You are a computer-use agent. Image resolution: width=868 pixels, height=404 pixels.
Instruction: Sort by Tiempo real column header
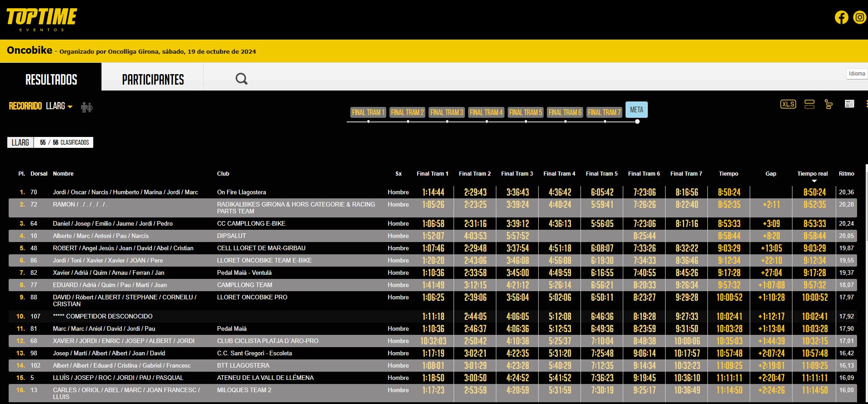pyautogui.click(x=812, y=174)
